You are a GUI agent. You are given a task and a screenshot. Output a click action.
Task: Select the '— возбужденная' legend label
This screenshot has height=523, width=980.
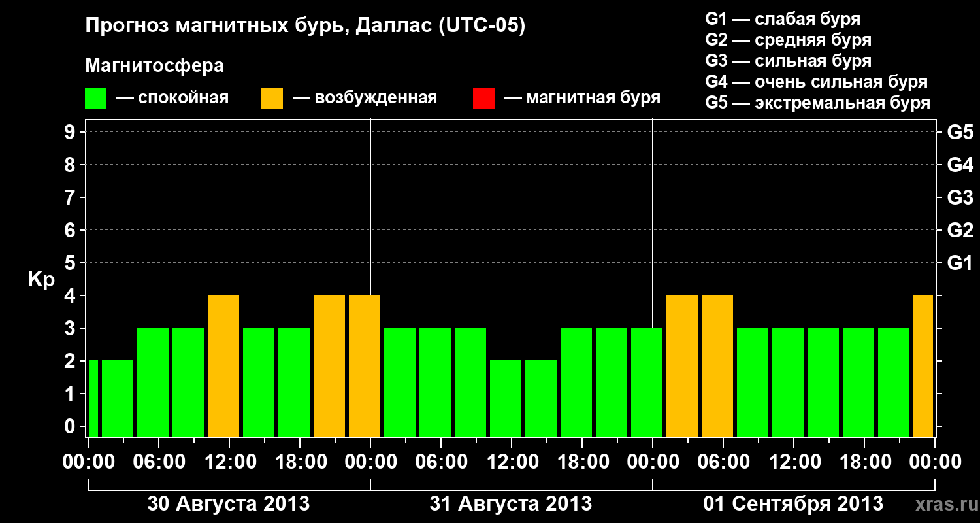coord(365,99)
